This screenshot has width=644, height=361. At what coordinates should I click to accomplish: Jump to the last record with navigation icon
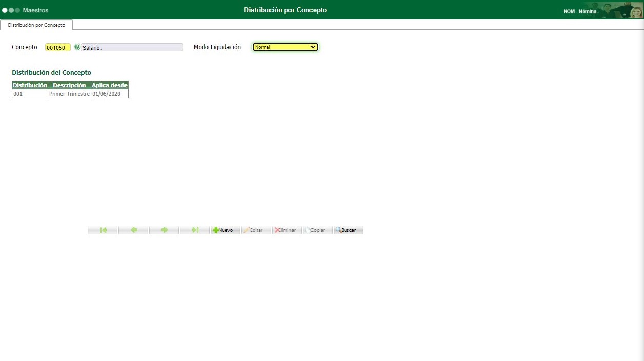pyautogui.click(x=194, y=230)
